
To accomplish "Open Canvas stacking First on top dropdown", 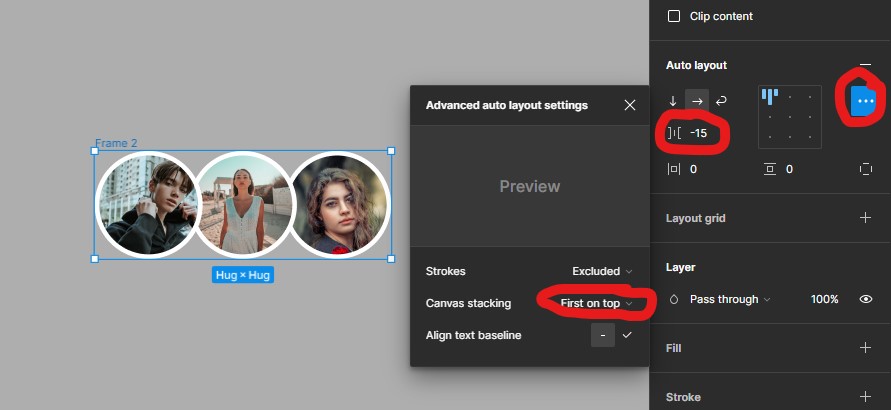I will [596, 303].
